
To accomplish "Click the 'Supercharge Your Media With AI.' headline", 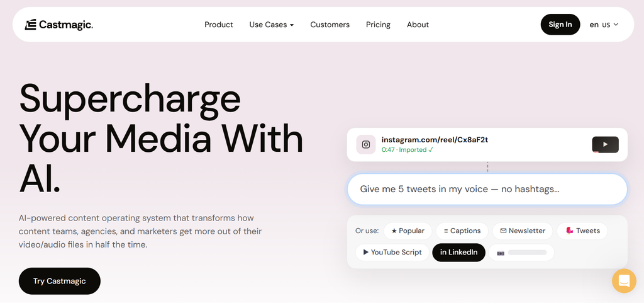I will [161, 138].
